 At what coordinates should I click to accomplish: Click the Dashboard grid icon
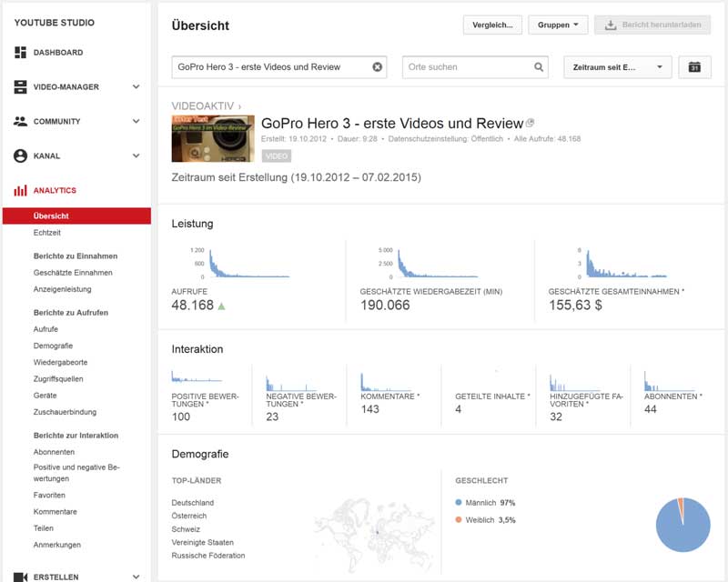click(x=20, y=53)
